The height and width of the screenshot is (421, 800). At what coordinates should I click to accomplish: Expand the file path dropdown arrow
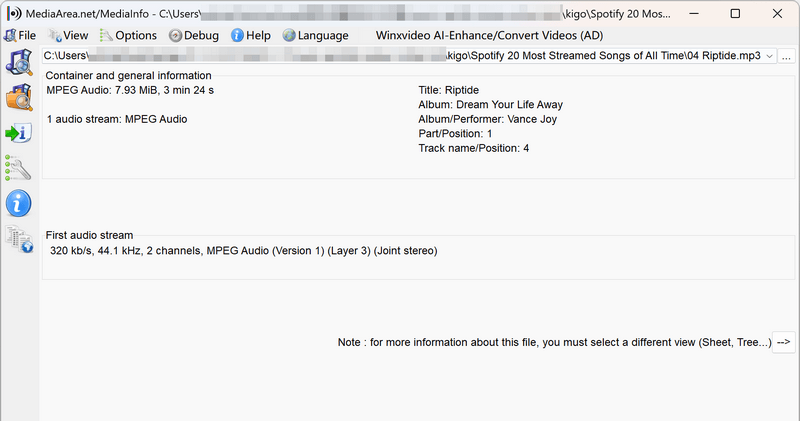[x=769, y=56]
